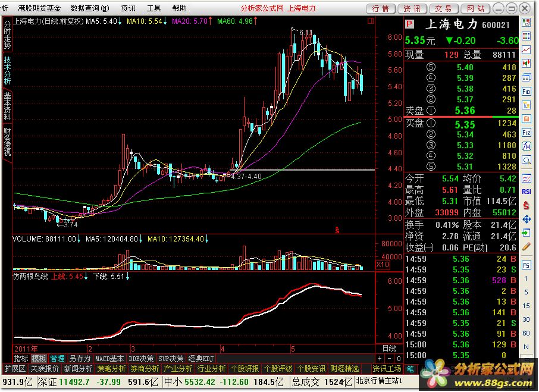
Task: Open the 资讯工场 tab
Action: click(x=387, y=369)
